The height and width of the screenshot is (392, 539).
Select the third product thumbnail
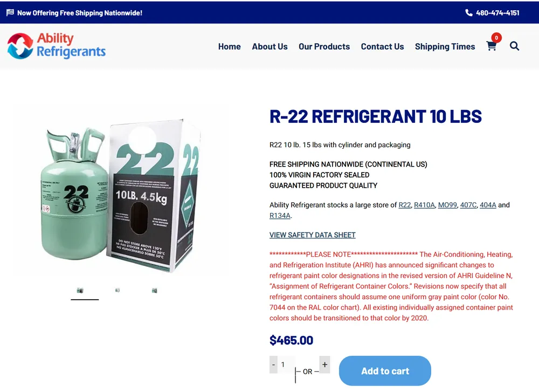(x=155, y=291)
